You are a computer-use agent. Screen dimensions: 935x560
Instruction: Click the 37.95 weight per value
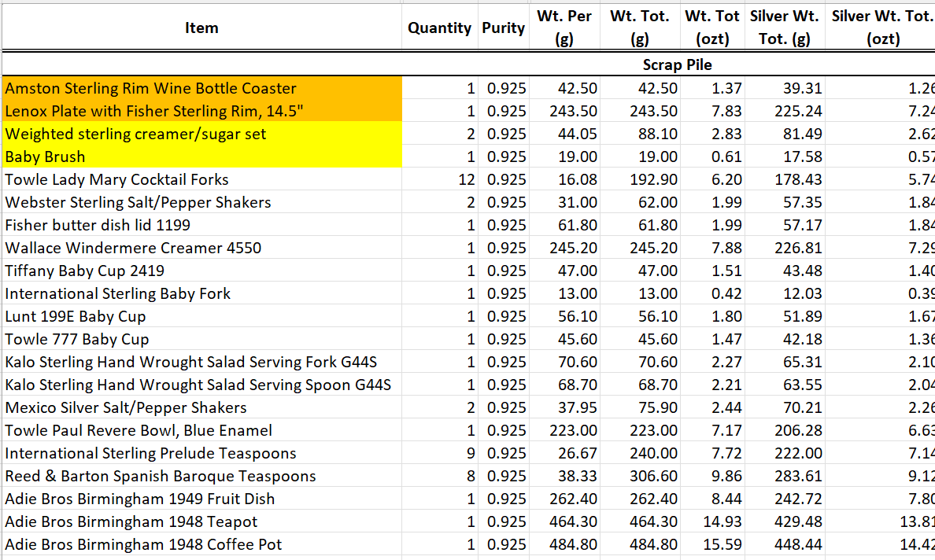pos(577,407)
